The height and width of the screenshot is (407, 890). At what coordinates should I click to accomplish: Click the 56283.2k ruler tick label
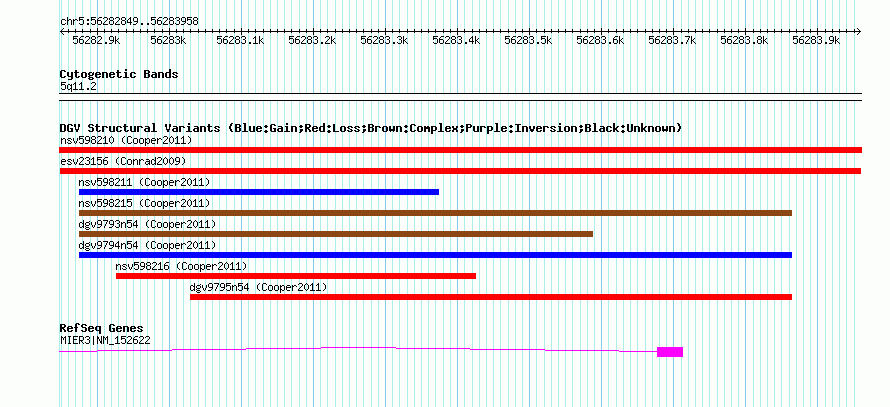point(313,40)
